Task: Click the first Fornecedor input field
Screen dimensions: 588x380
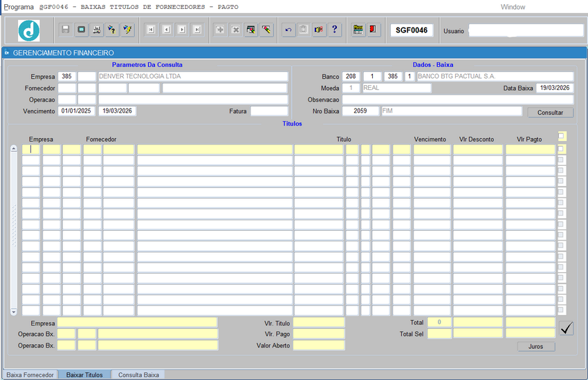Action: point(67,88)
